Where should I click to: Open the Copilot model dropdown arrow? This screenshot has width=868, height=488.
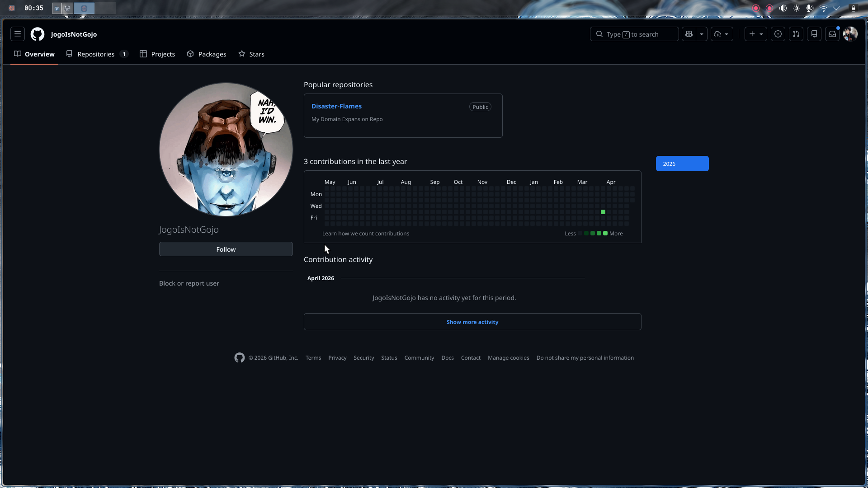[701, 34]
